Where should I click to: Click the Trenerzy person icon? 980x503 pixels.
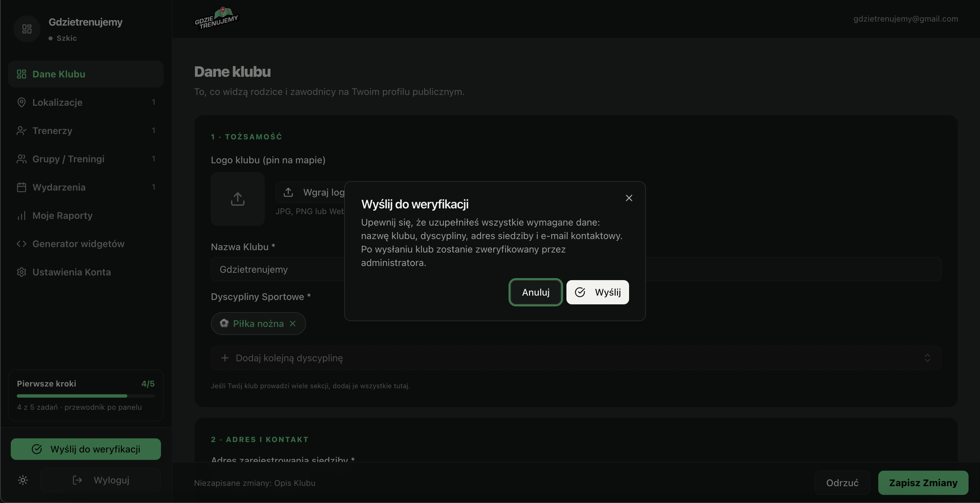coord(22,130)
